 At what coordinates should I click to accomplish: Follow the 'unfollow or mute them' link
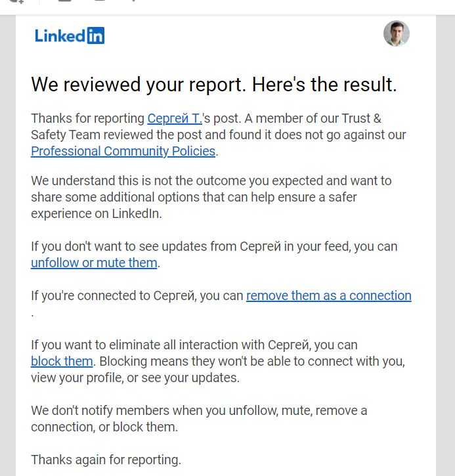pyautogui.click(x=94, y=263)
